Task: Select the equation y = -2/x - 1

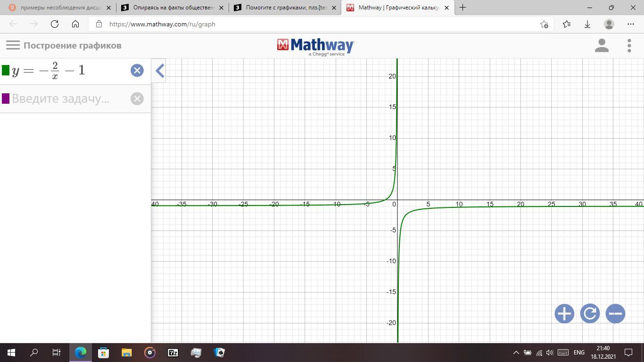Action: point(49,70)
